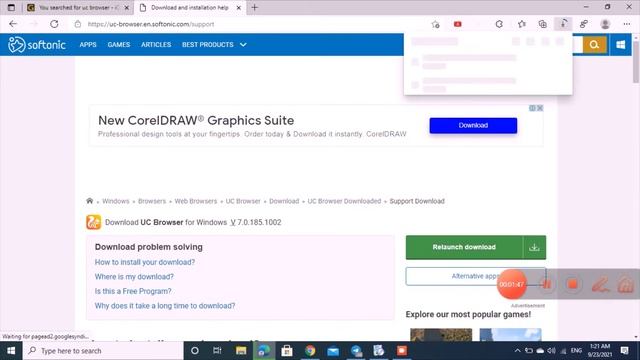
Task: Open 'Where is my download?' link
Action: click(134, 277)
